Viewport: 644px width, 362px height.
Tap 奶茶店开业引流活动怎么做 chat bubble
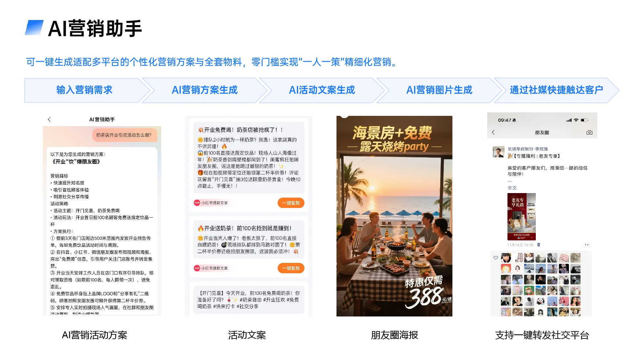125,135
